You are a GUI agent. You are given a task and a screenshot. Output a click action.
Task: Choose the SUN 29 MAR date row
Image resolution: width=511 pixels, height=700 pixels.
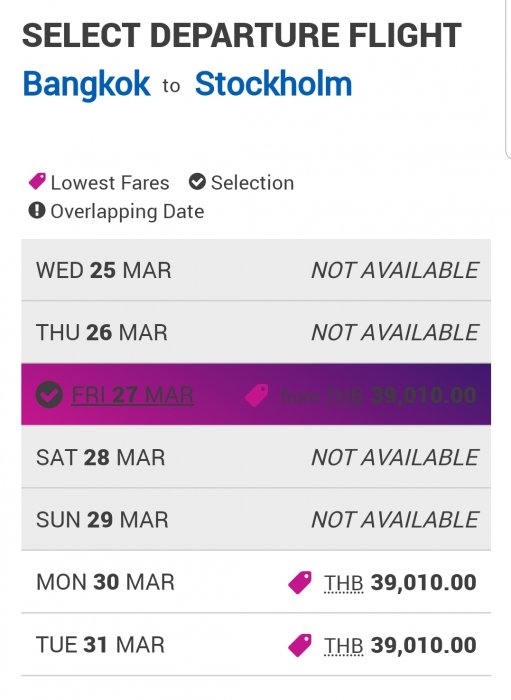[x=256, y=519]
